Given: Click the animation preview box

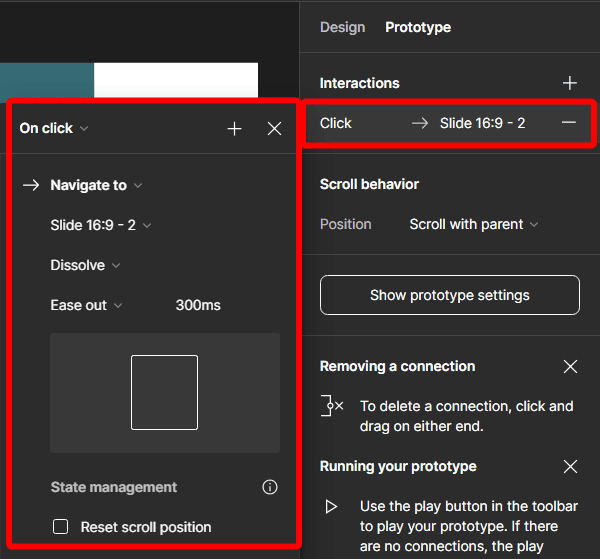Looking at the screenshot, I should [x=164, y=392].
